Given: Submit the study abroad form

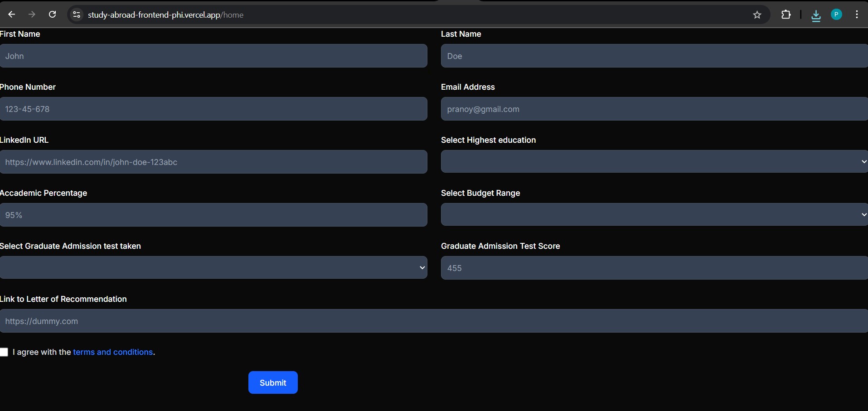Looking at the screenshot, I should (x=272, y=382).
